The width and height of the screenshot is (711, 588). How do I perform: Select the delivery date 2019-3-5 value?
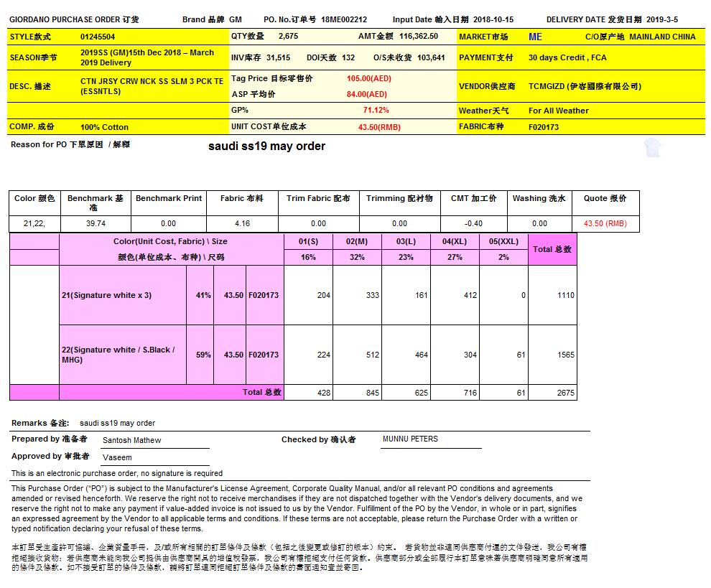coord(661,19)
